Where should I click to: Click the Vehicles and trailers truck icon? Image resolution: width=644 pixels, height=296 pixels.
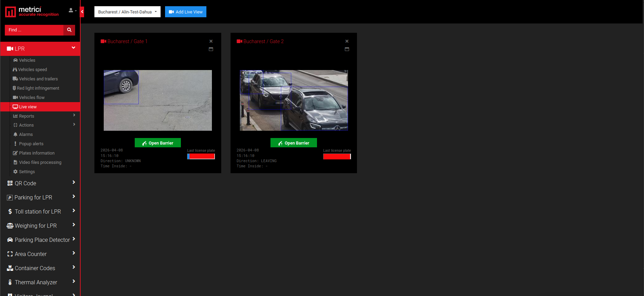16,79
